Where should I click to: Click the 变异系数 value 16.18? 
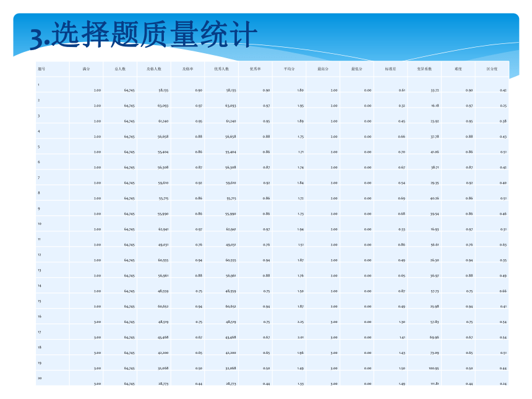click(x=435, y=106)
